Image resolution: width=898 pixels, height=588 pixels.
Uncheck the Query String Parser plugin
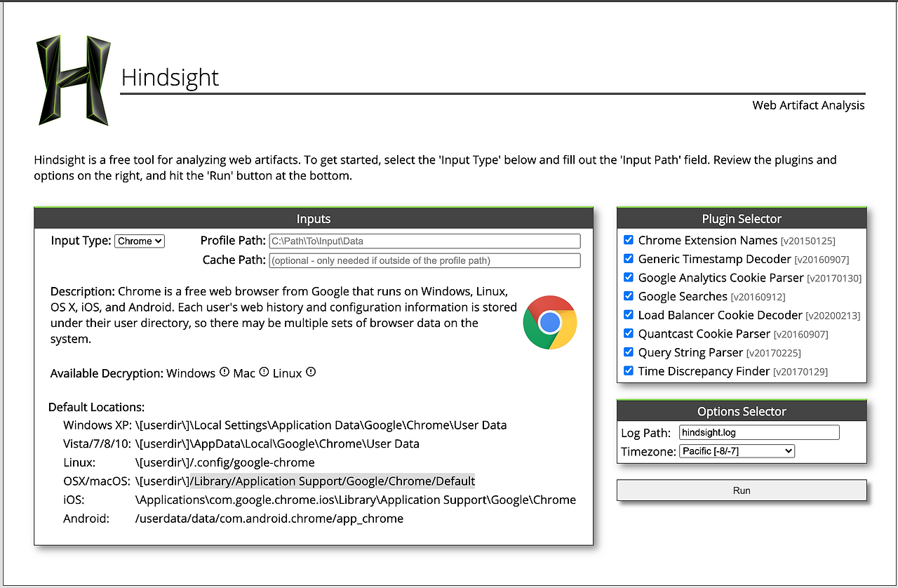(629, 352)
